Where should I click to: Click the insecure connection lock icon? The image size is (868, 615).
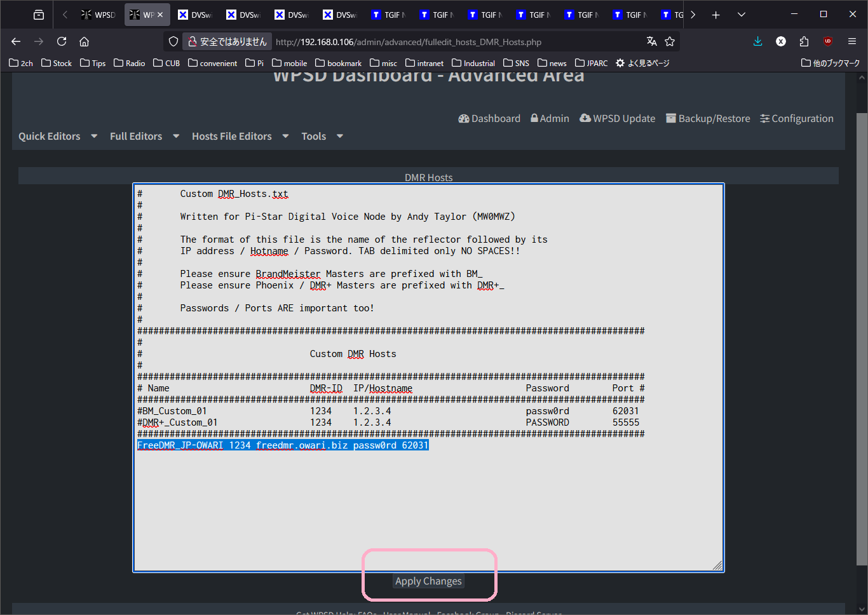coord(193,41)
